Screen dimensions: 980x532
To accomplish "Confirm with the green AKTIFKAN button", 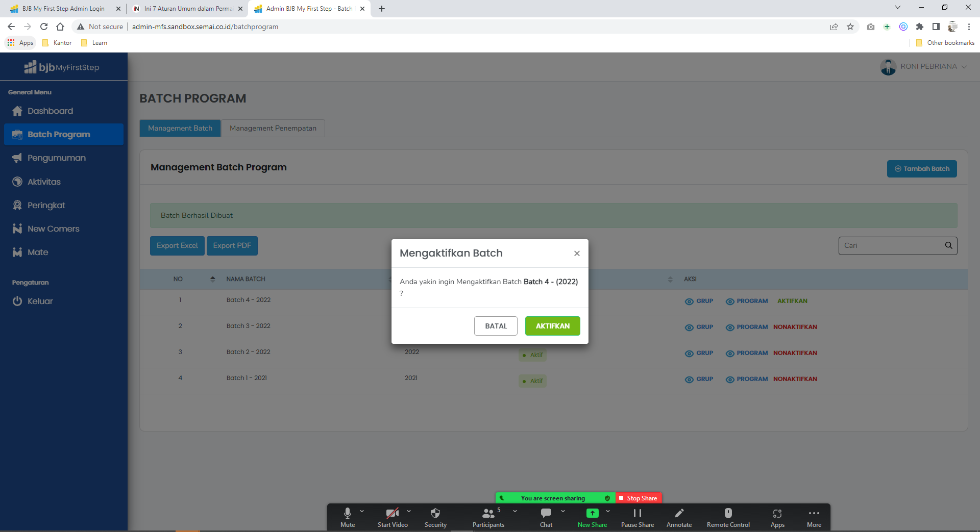I will pyautogui.click(x=552, y=326).
